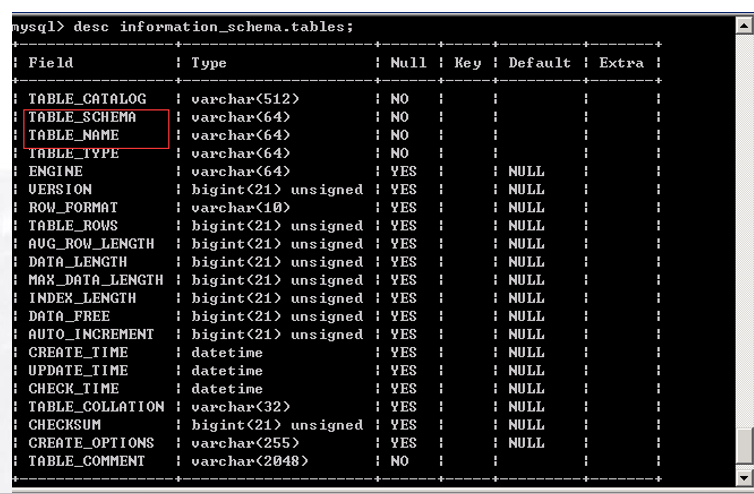Select the MAX_DATA_LENGTH field name
This screenshot has width=754, height=494.
(x=96, y=280)
